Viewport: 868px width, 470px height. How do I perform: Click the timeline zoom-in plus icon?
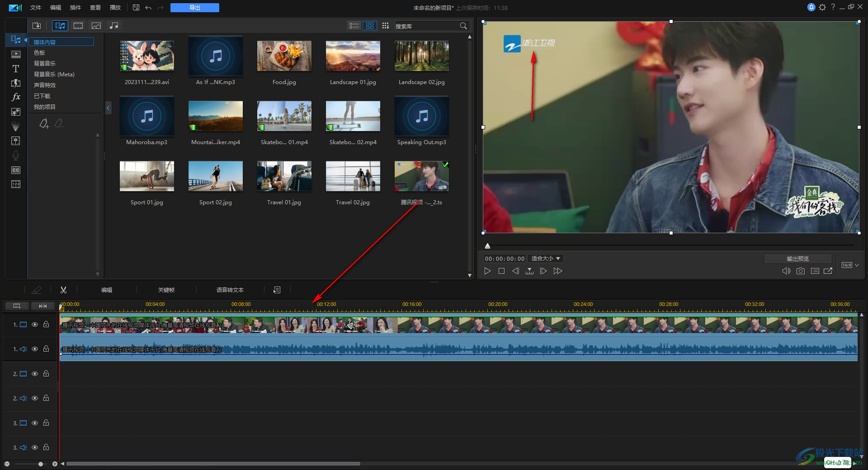(55, 464)
